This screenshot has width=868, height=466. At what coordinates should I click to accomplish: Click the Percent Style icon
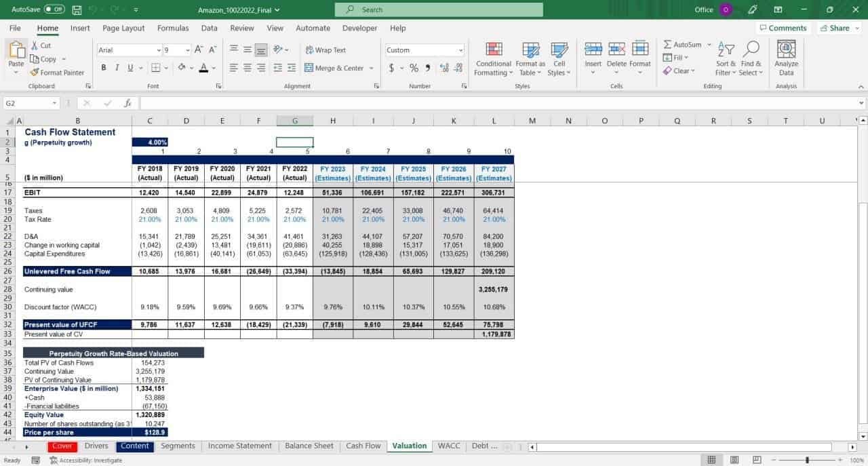click(x=413, y=68)
